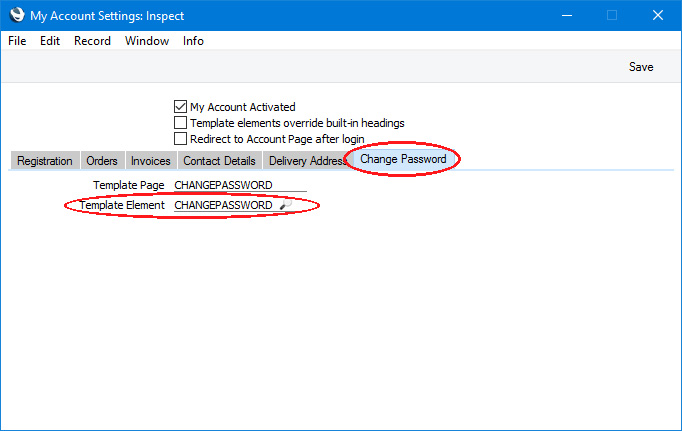
Task: Open the Window menu
Action: click(147, 41)
